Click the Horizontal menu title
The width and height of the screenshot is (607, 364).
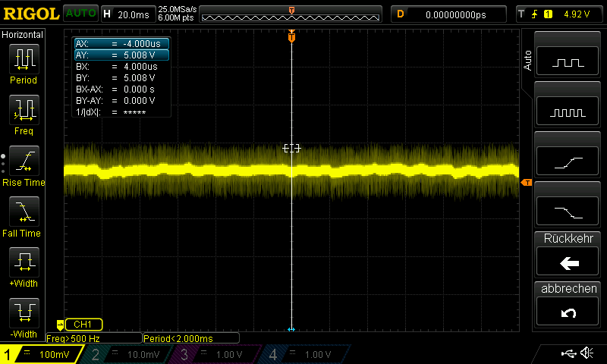point(23,35)
